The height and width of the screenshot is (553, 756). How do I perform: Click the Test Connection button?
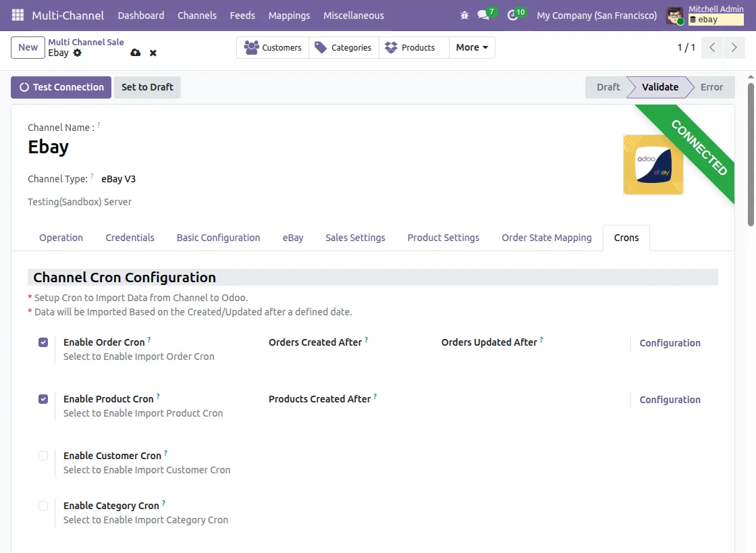pyautogui.click(x=61, y=87)
